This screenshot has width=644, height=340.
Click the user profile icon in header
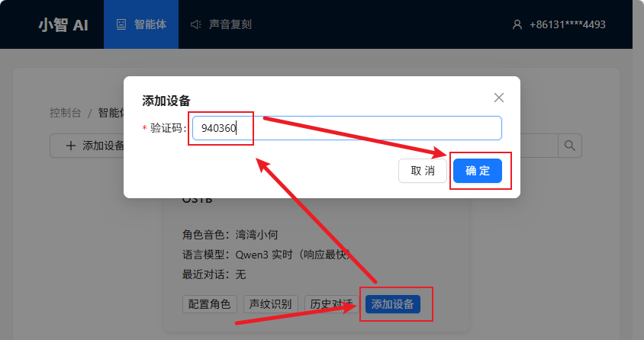(517, 24)
